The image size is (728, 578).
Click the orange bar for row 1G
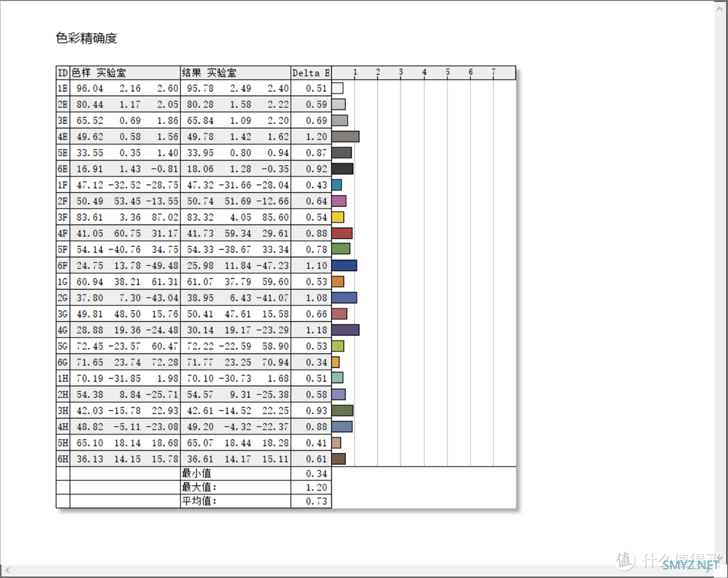(338, 281)
